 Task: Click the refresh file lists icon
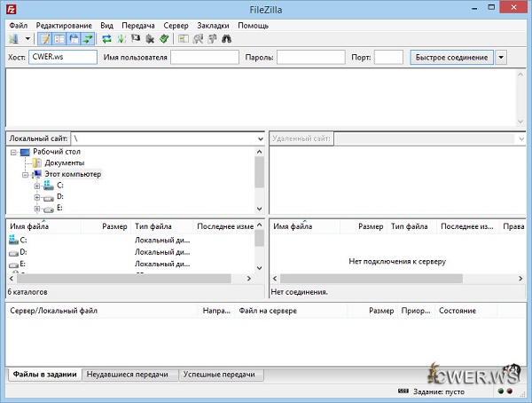pos(107,39)
